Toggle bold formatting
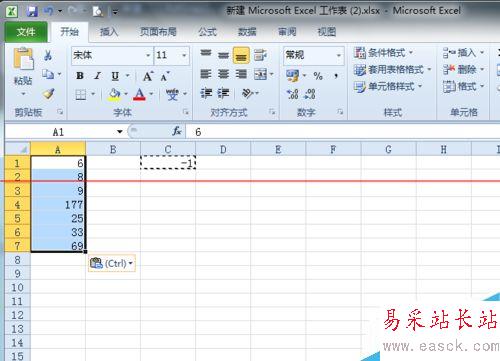Image resolution: width=500 pixels, height=361 pixels. pos(80,76)
